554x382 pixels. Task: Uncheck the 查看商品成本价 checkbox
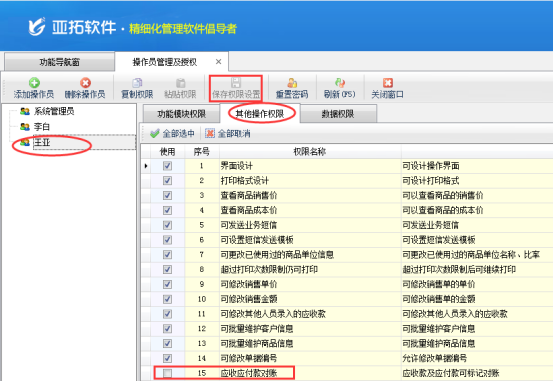pos(167,210)
